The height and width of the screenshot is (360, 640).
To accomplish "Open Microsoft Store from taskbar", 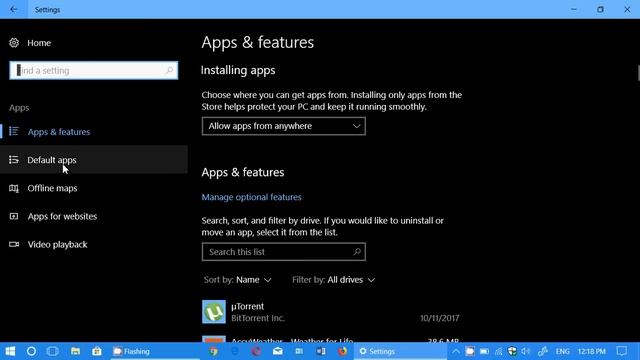I will coord(97,351).
